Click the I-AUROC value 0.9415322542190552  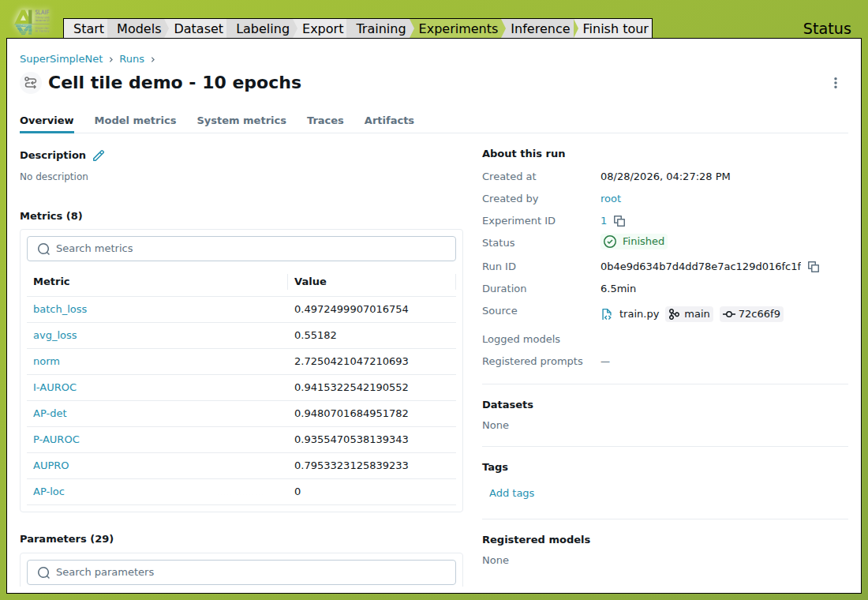pos(351,388)
